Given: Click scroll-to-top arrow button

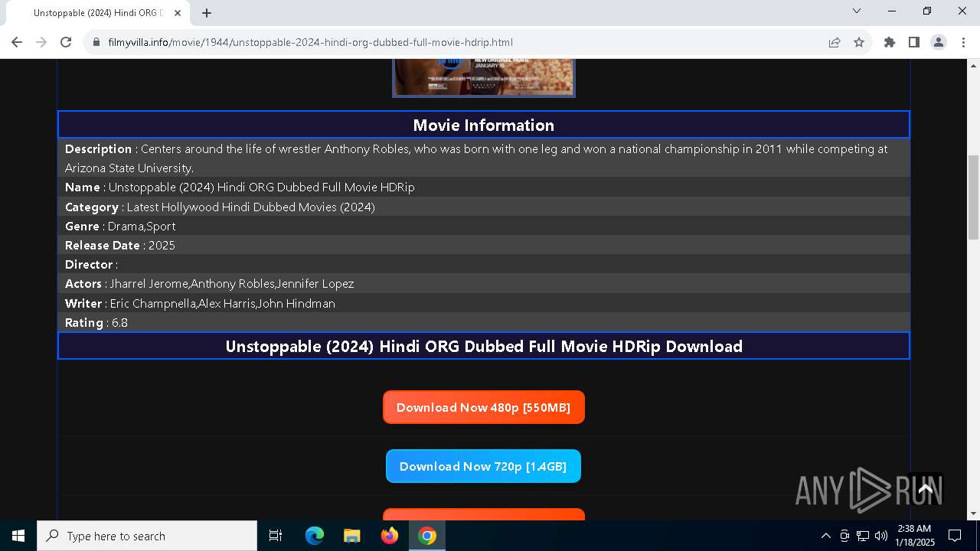Looking at the screenshot, I should pyautogui.click(x=926, y=488).
